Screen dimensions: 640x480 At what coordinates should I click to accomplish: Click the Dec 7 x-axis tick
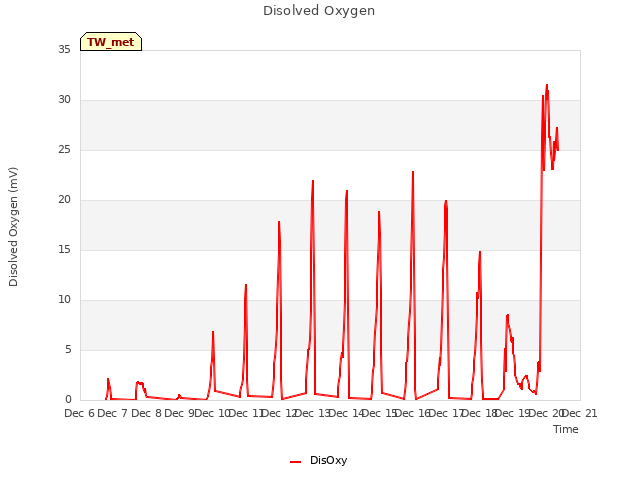[x=113, y=413]
